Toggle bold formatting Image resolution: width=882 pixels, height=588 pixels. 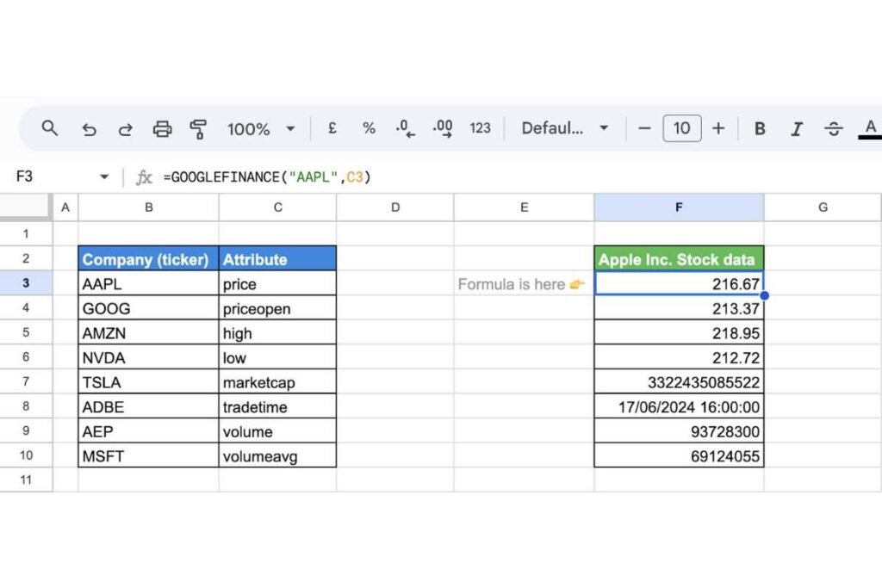tap(760, 128)
